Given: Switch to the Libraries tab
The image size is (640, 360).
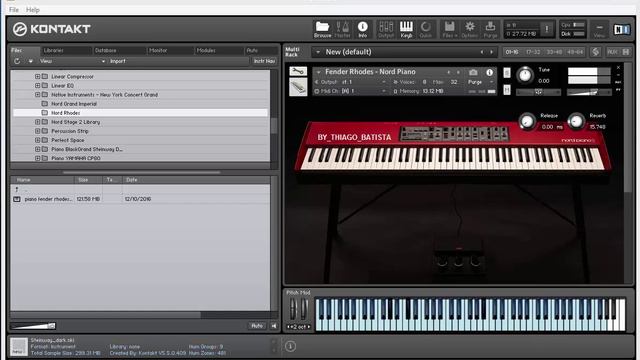Looking at the screenshot, I should point(53,50).
